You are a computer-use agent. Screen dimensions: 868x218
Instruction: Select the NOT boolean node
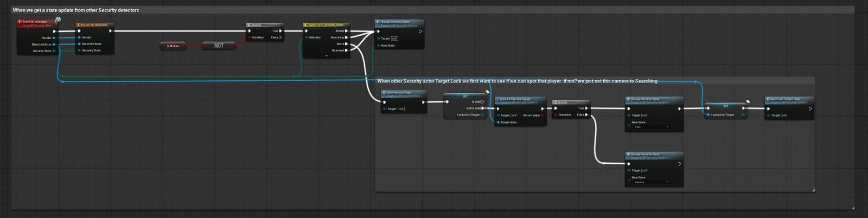click(219, 46)
